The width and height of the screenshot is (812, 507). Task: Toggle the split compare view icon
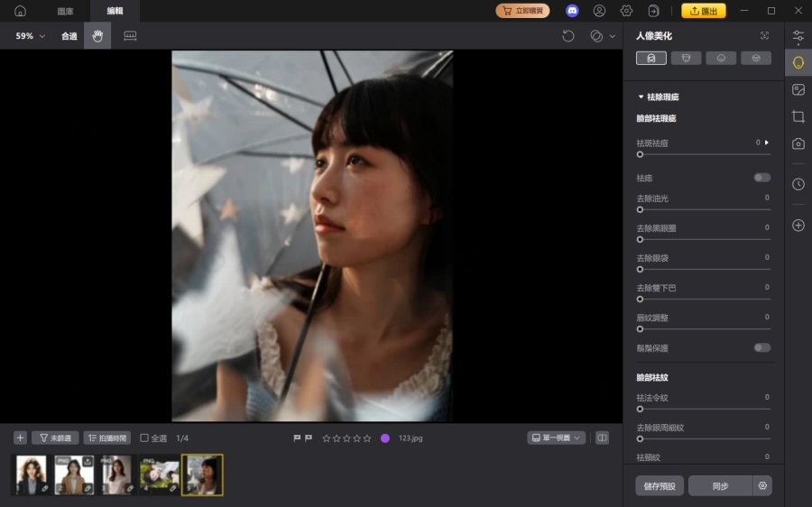point(602,438)
